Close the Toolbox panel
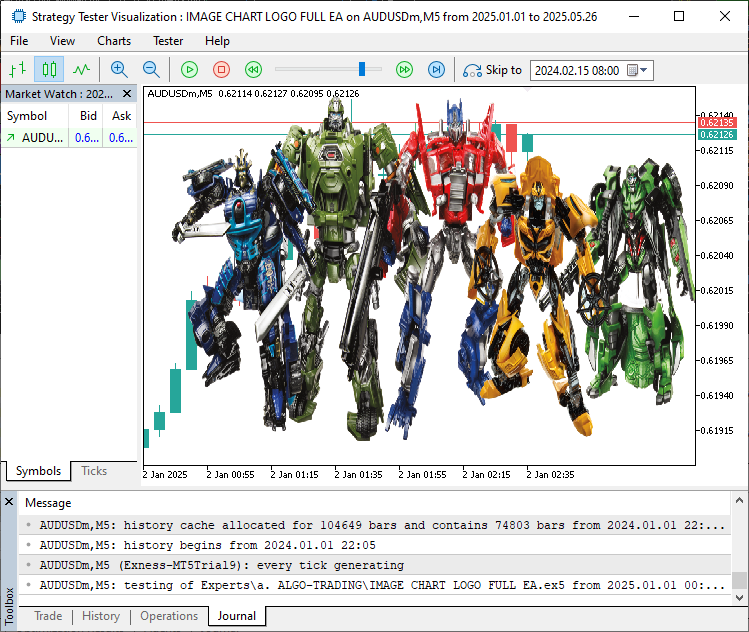Image resolution: width=749 pixels, height=632 pixels. coord(9,502)
